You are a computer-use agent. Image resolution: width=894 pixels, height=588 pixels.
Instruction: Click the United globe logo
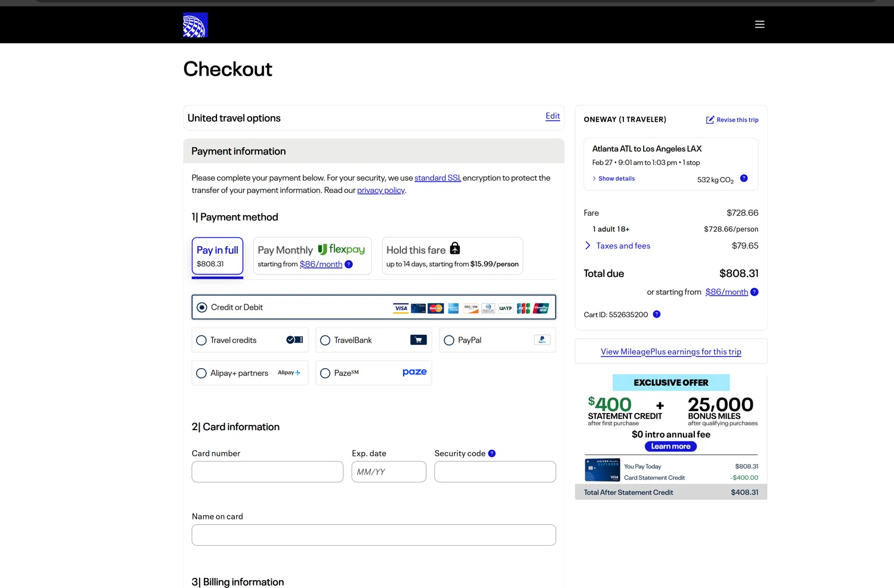195,25
